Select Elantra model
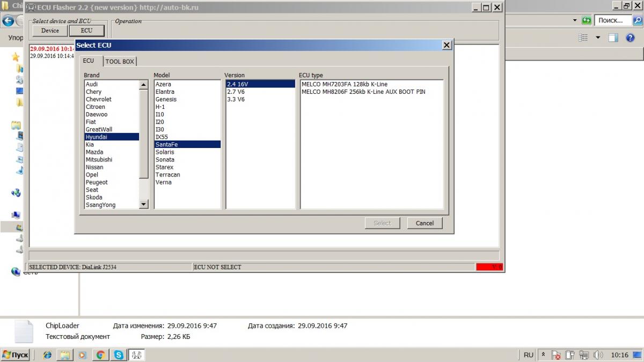This screenshot has height=362, width=644. [x=187, y=92]
